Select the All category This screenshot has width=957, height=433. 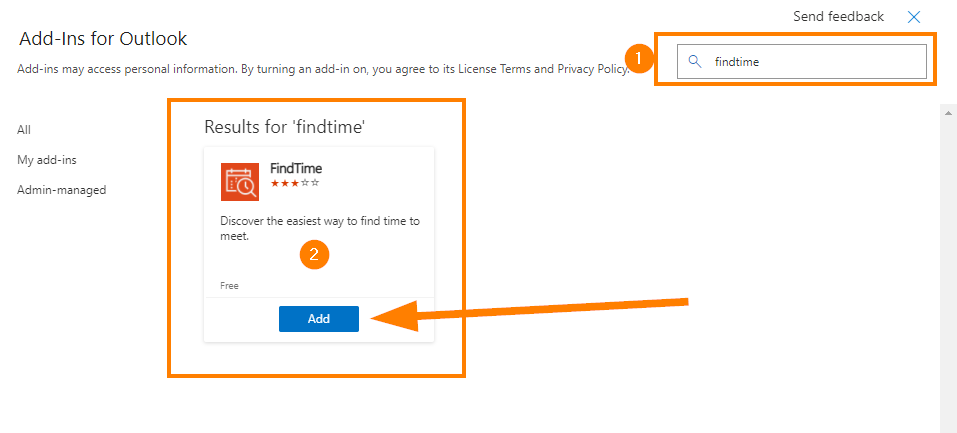point(24,129)
